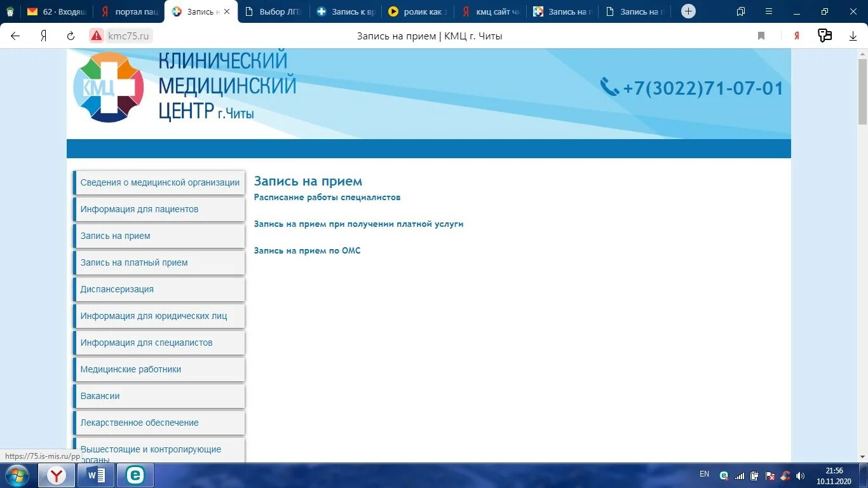Image resolution: width=868 pixels, height=488 pixels.
Task: Open «Запись на прием по ОМС» link
Action: [x=307, y=250]
